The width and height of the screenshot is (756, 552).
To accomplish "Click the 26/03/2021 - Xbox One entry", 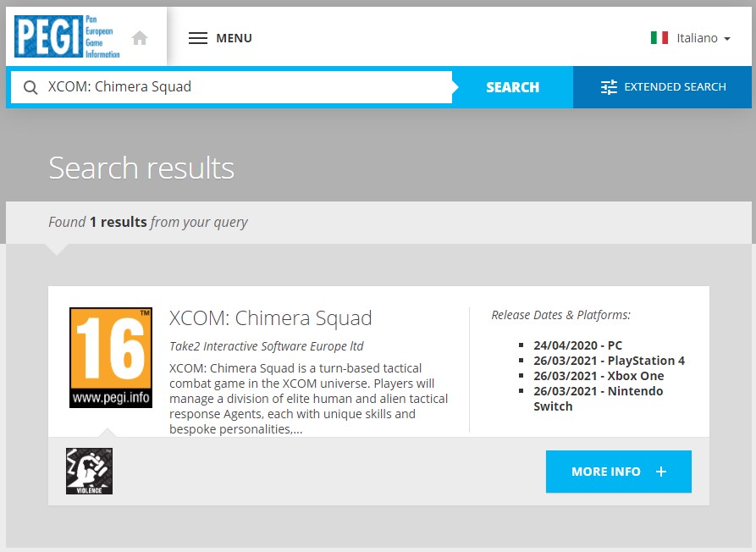I will point(599,376).
